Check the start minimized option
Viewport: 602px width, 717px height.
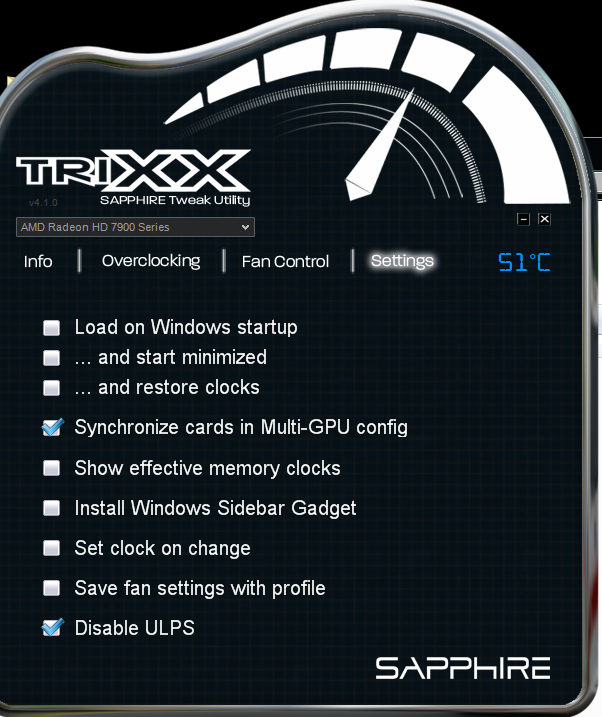click(51, 358)
